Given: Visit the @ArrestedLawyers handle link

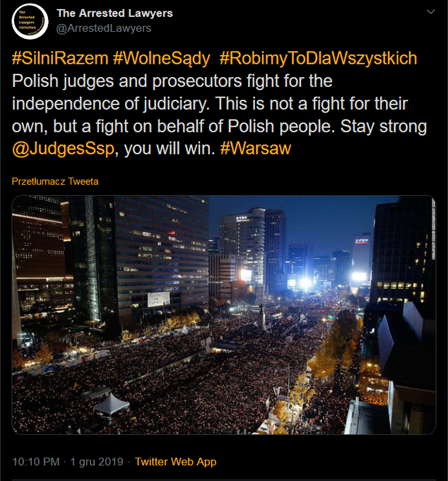Looking at the screenshot, I should 104,28.
